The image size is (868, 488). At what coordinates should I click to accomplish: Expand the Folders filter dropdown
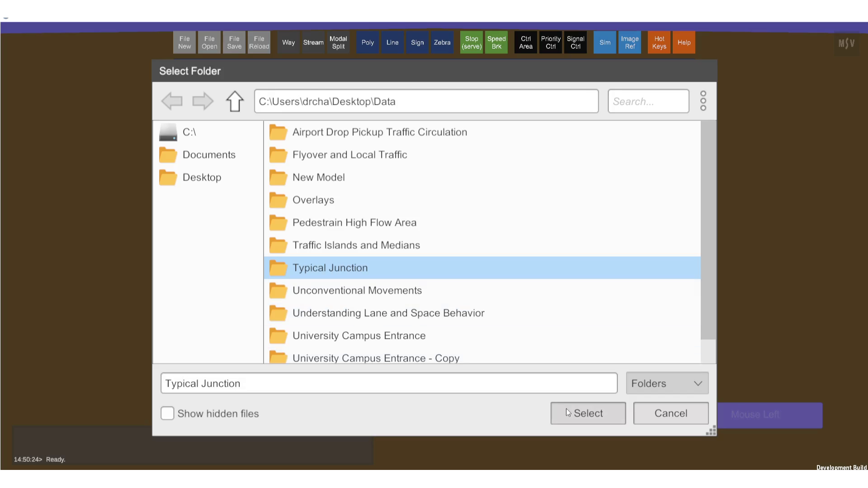click(667, 384)
